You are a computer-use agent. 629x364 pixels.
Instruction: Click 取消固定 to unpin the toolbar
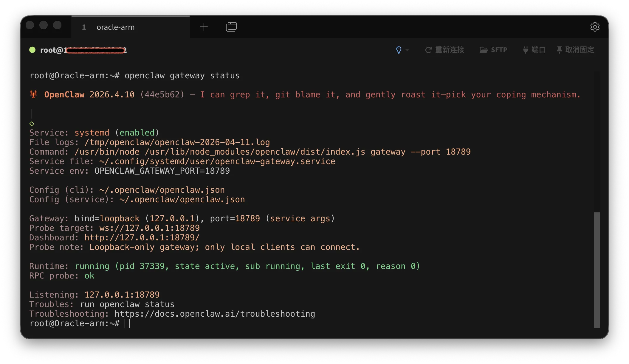pos(575,50)
